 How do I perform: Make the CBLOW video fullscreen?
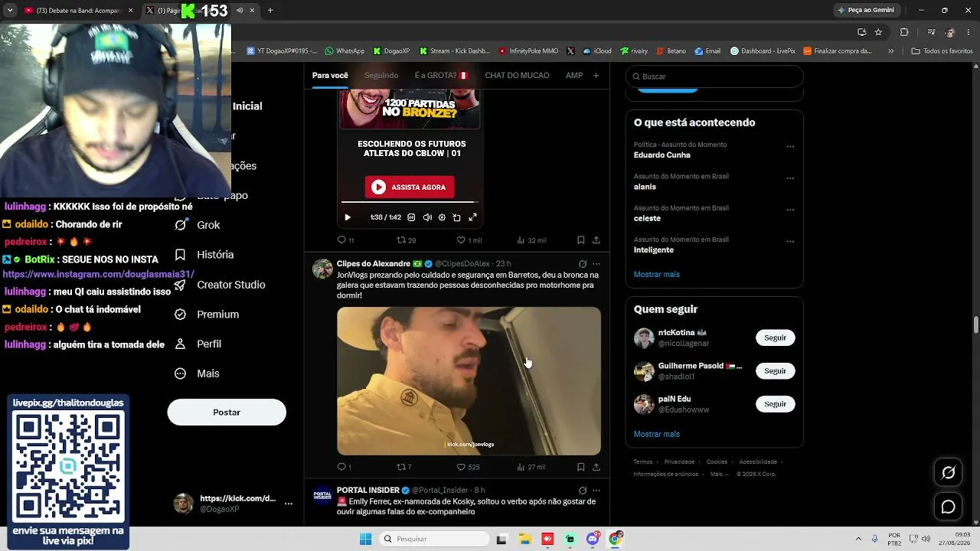click(x=472, y=217)
